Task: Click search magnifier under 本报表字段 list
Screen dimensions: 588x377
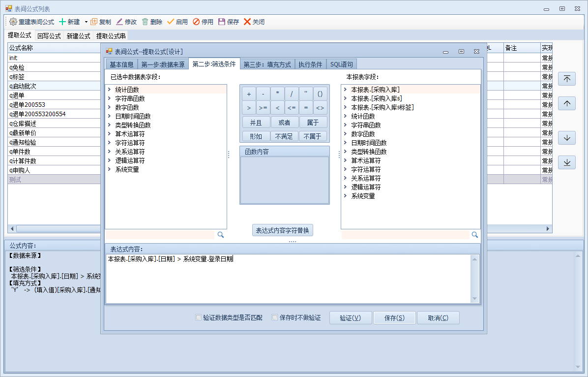Action: click(x=475, y=235)
